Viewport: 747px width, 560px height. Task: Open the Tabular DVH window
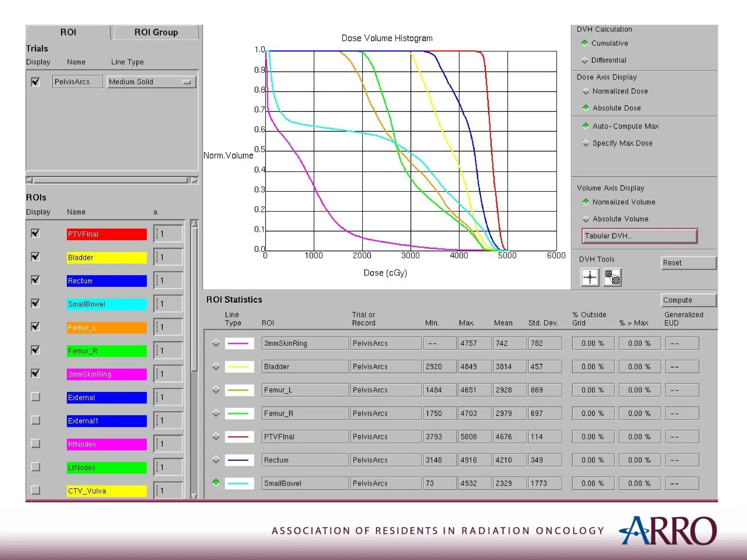pos(639,236)
